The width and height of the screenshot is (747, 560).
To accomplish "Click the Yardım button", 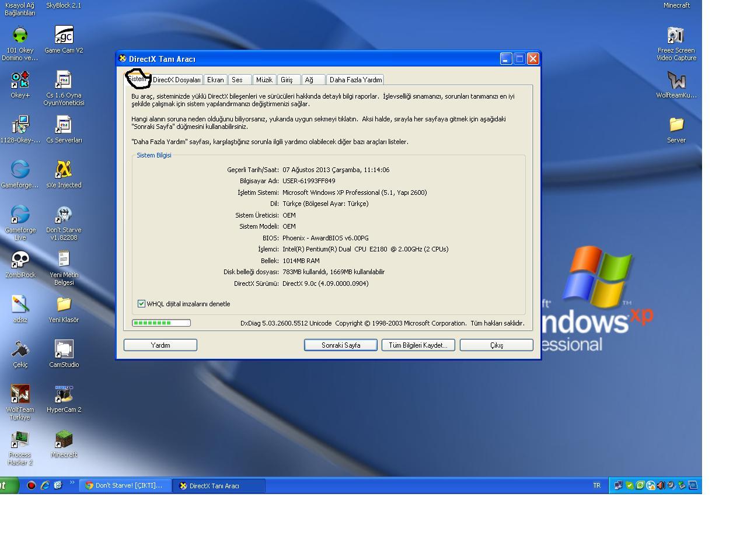I will [x=160, y=345].
